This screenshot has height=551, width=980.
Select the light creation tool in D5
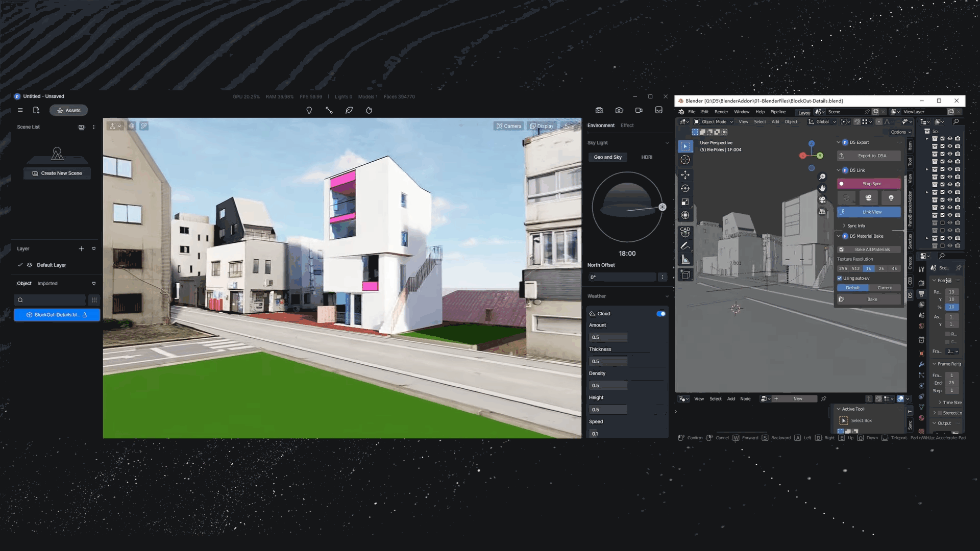309,110
